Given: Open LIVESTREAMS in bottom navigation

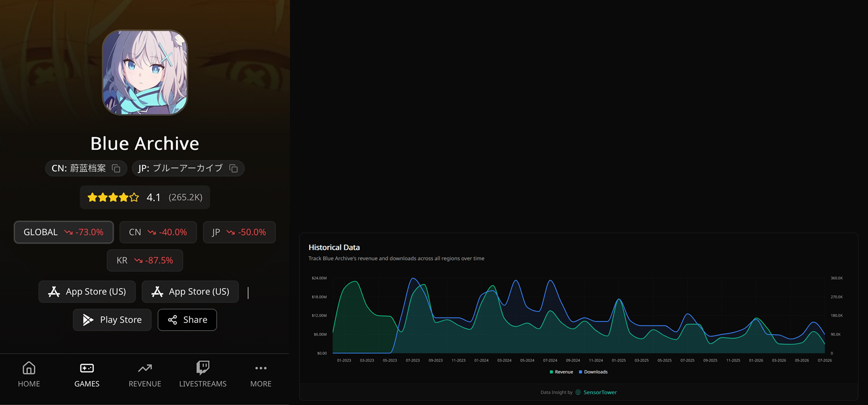Looking at the screenshot, I should tap(203, 375).
